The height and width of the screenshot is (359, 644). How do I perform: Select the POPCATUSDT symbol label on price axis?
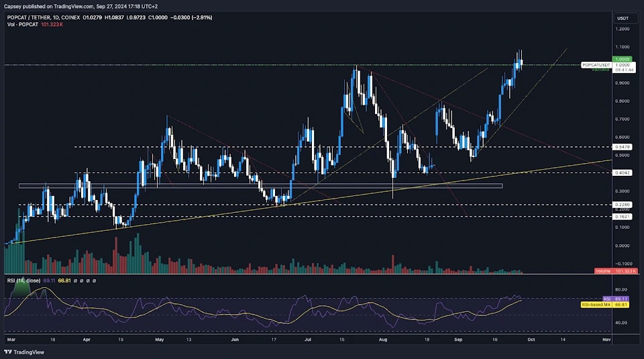(x=596, y=64)
